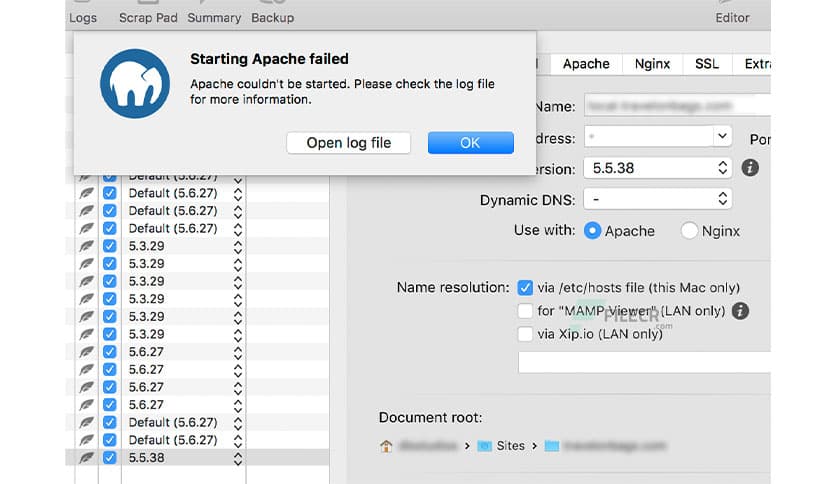Viewport: 836px width, 484px height.
Task: Uncheck the host checkbox in the 5.5.38 row
Action: (110, 457)
